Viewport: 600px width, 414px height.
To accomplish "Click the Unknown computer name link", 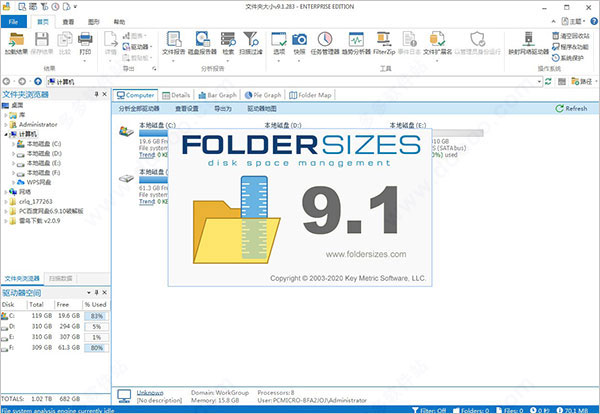I will pyautogui.click(x=150, y=393).
